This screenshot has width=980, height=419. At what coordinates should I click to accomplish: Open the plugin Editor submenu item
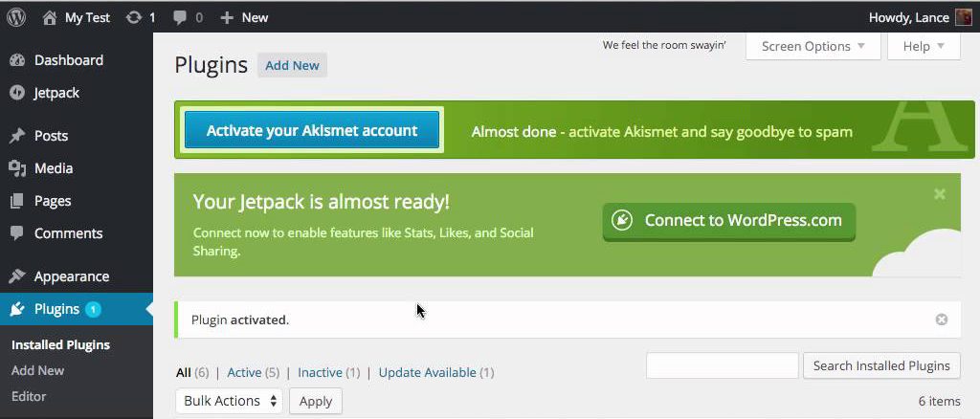[x=29, y=396]
